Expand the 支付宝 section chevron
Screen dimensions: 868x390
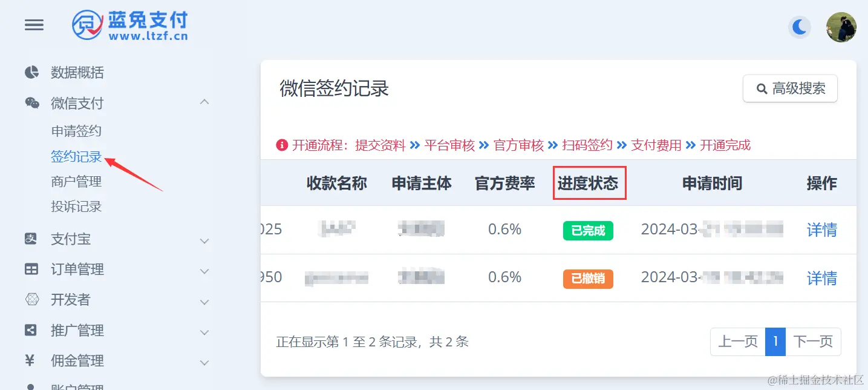click(x=204, y=241)
